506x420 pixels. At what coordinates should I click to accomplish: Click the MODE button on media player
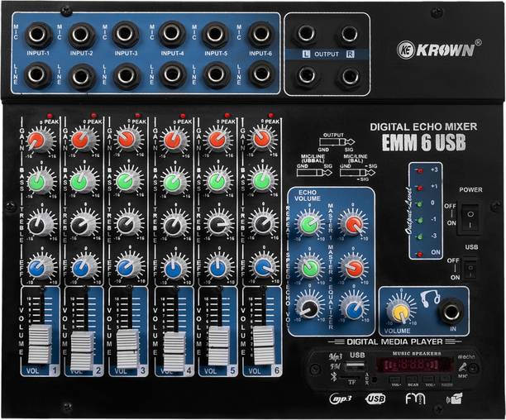(446, 379)
